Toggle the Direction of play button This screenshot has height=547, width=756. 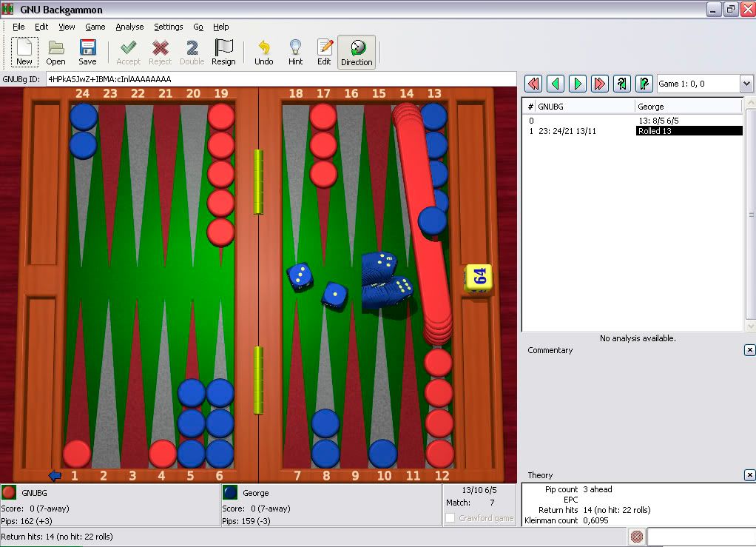pos(357,53)
